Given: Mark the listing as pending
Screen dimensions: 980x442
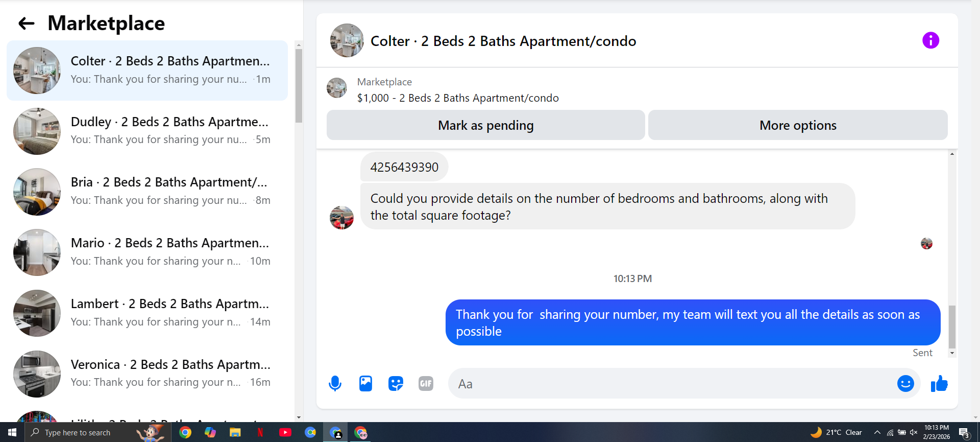Looking at the screenshot, I should [485, 125].
